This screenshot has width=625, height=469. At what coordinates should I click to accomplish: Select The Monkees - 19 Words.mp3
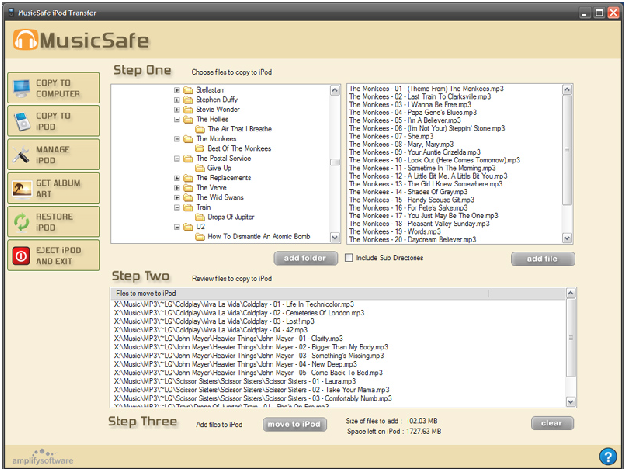395,232
